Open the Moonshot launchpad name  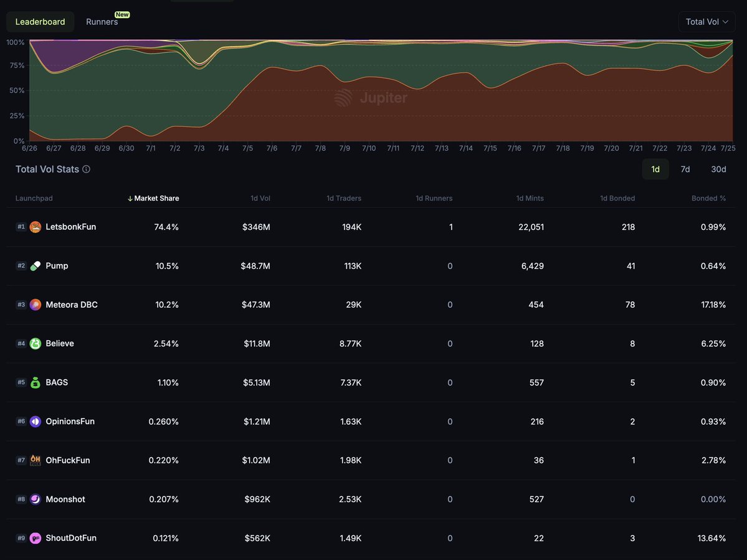[65, 500]
